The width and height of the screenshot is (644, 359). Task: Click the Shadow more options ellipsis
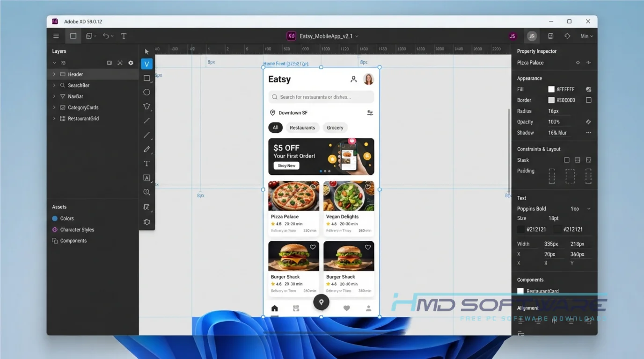point(588,133)
